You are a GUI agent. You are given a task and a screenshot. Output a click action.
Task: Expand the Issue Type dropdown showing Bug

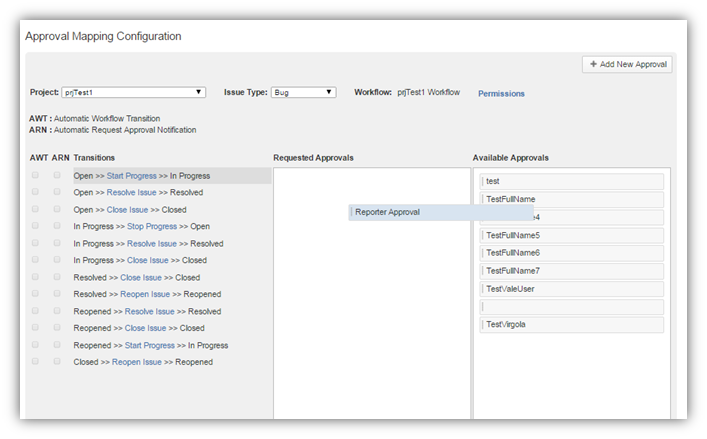point(303,93)
